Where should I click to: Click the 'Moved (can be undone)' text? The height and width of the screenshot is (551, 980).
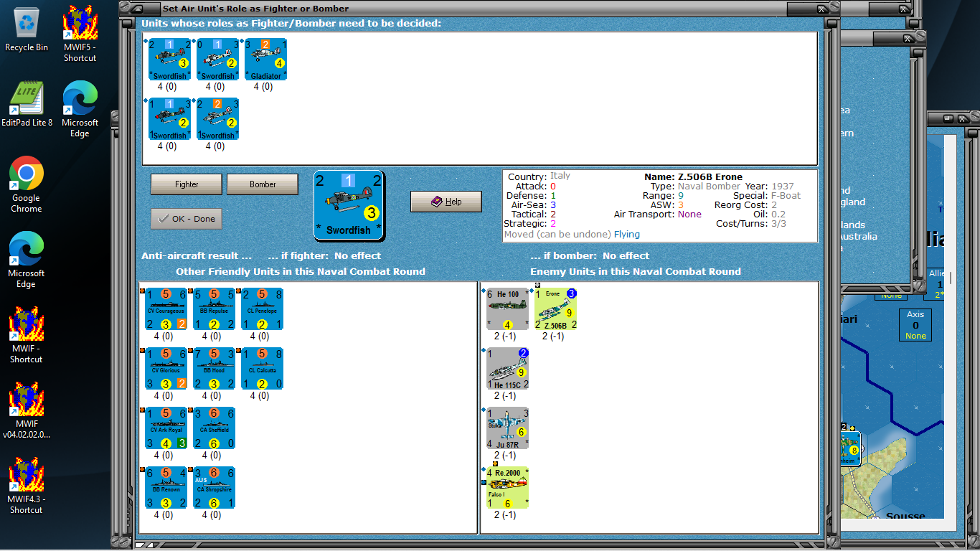click(557, 234)
